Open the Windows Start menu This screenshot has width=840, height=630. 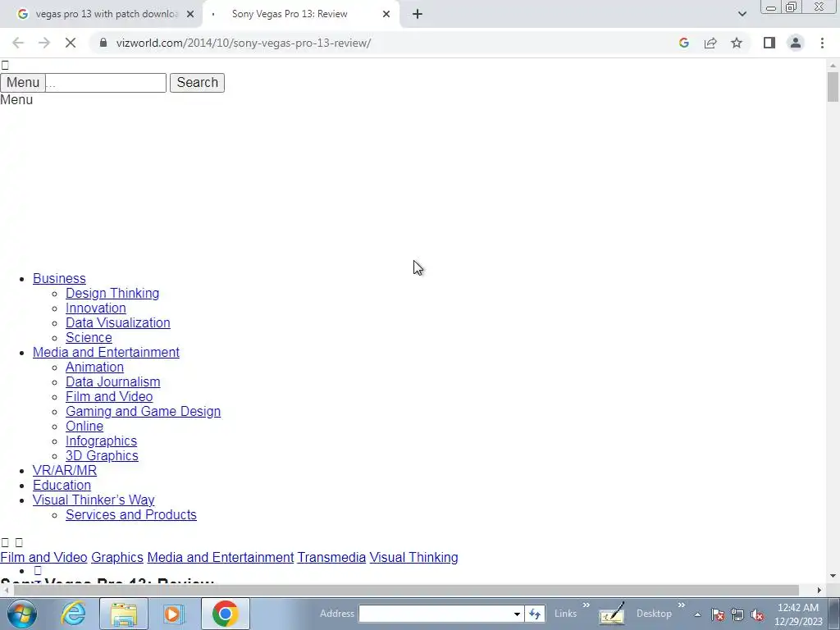[22, 614]
